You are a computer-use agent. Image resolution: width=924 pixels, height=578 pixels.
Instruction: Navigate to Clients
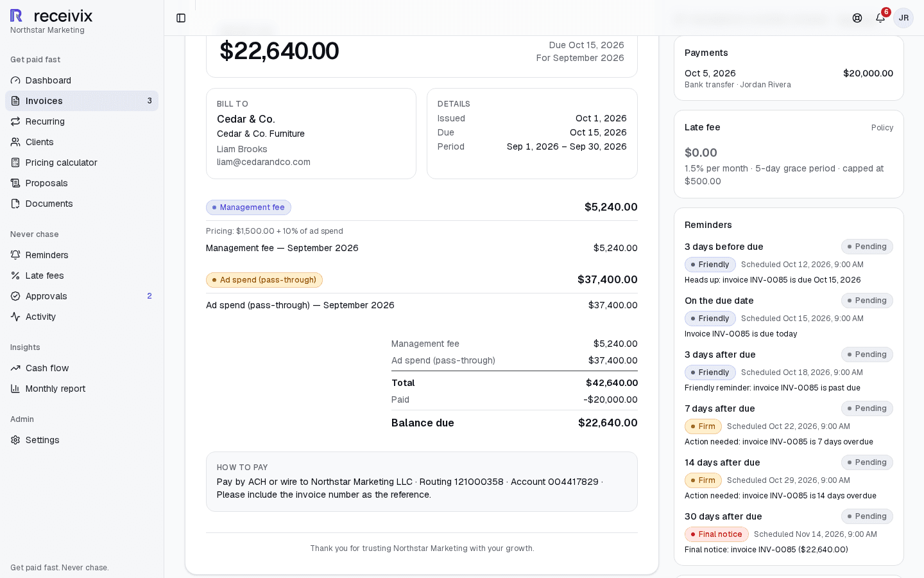click(81, 142)
